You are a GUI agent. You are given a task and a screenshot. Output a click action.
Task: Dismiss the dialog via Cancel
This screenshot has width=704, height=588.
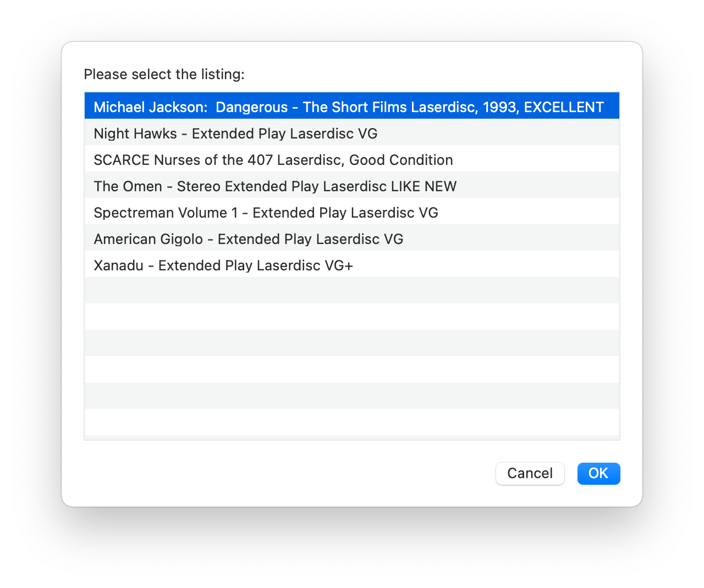pyautogui.click(x=530, y=473)
